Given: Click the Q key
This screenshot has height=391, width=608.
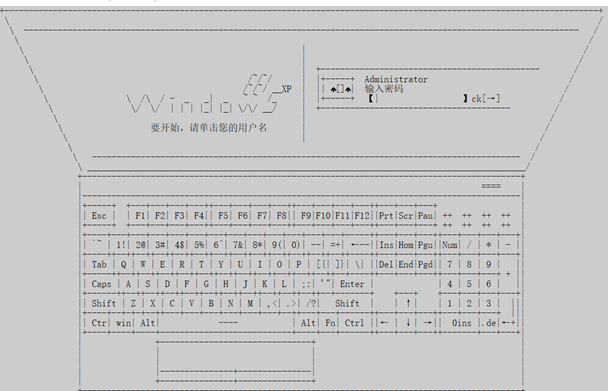Looking at the screenshot, I should click(123, 264).
